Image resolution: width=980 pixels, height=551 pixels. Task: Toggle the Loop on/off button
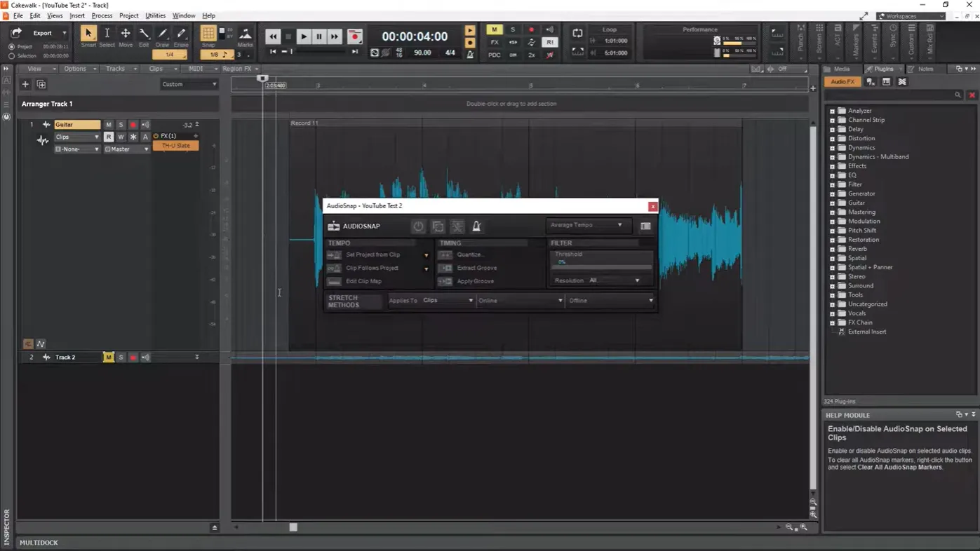pos(577,33)
